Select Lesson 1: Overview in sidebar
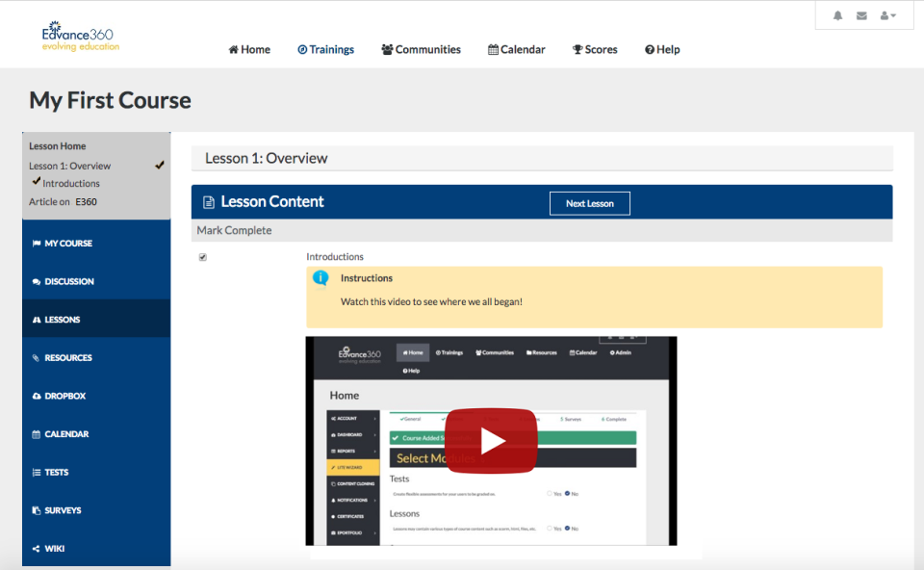 click(69, 167)
